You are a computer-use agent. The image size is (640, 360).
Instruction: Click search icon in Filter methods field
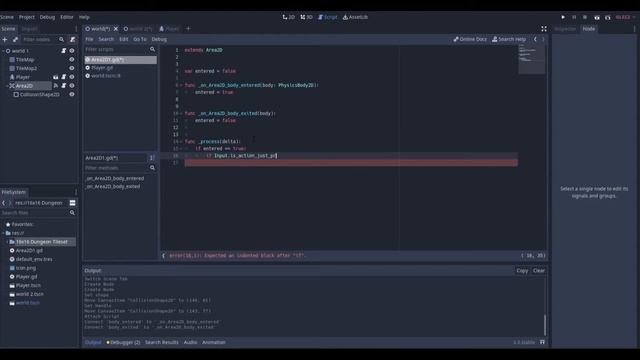coord(153,168)
